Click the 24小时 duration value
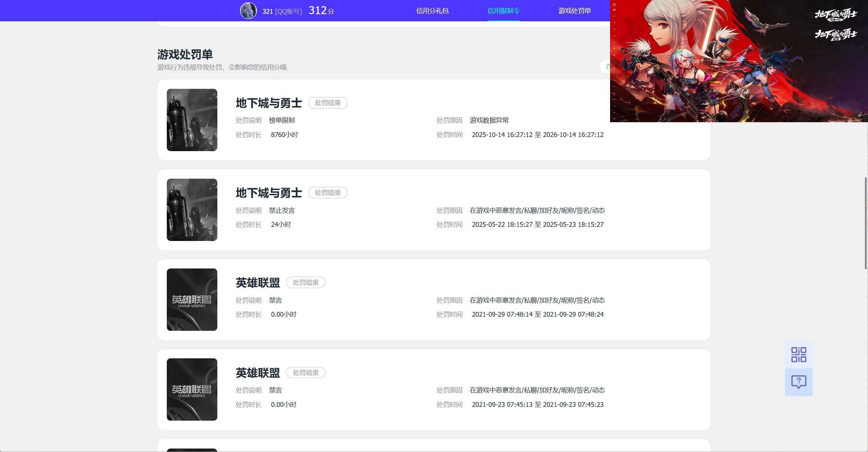 (281, 224)
